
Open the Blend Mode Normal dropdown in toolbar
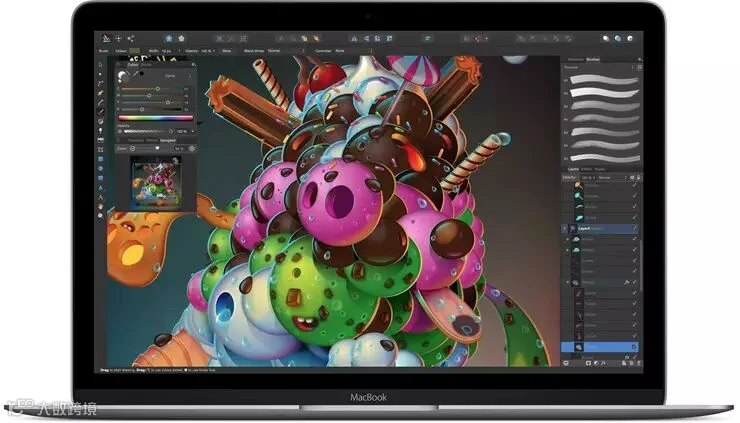[x=286, y=51]
